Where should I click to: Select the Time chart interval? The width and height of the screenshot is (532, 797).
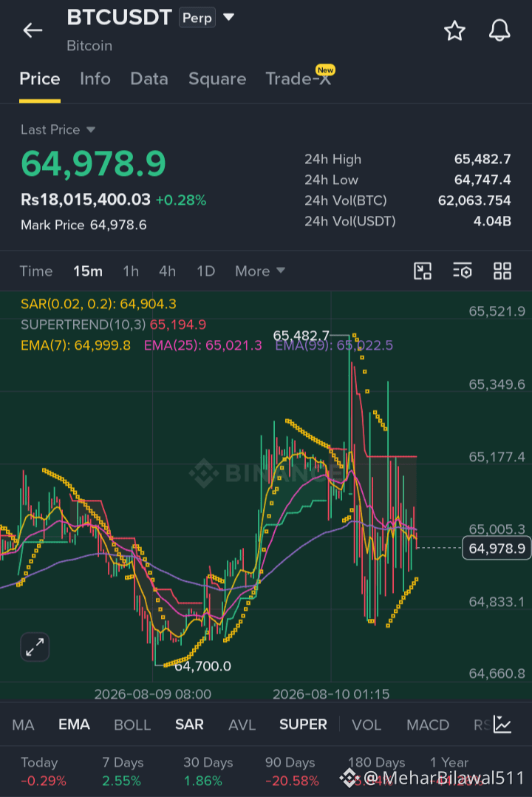pyautogui.click(x=36, y=271)
